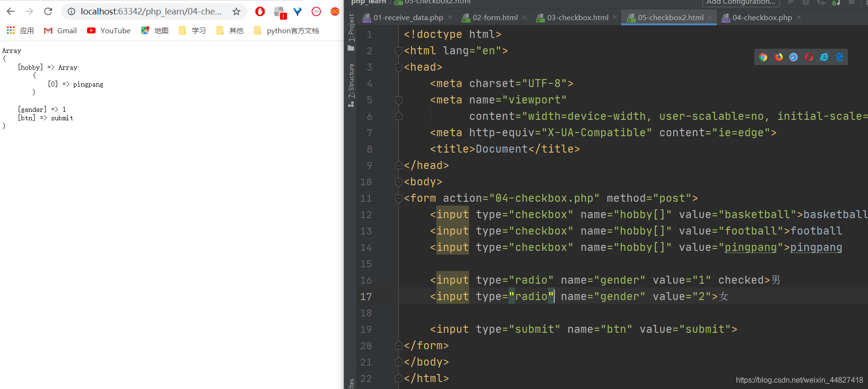Open the 学习 bookmarks folder

(192, 30)
